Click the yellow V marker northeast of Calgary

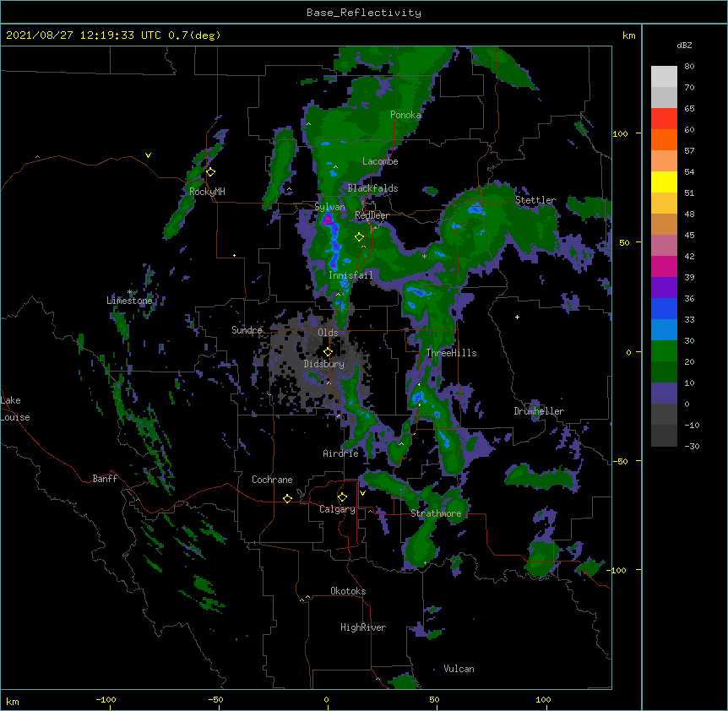[362, 493]
